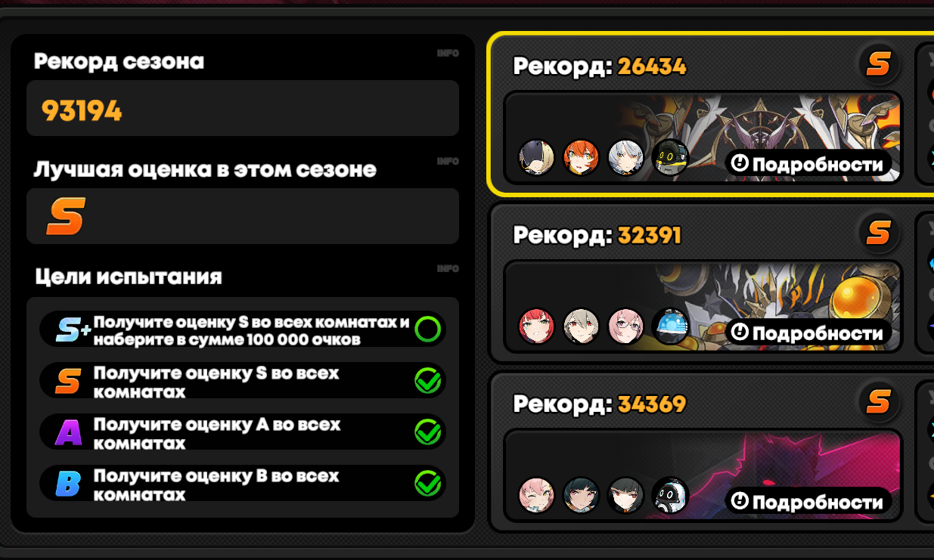Click the checkmark for S rating all rooms goal

click(x=428, y=381)
